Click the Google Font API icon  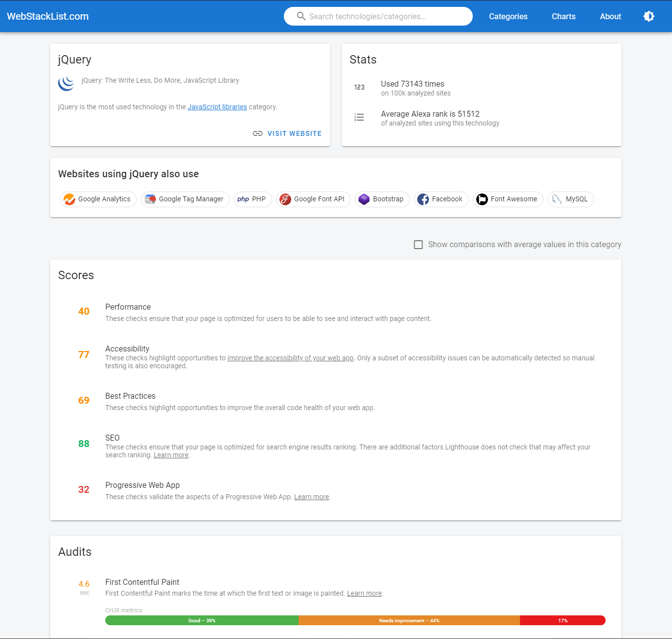click(x=285, y=199)
